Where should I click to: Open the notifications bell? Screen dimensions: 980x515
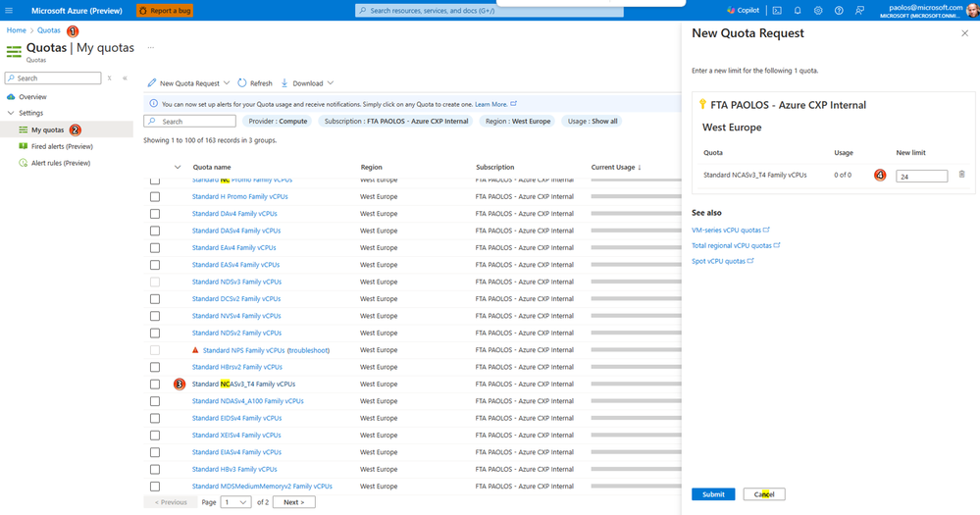[798, 11]
